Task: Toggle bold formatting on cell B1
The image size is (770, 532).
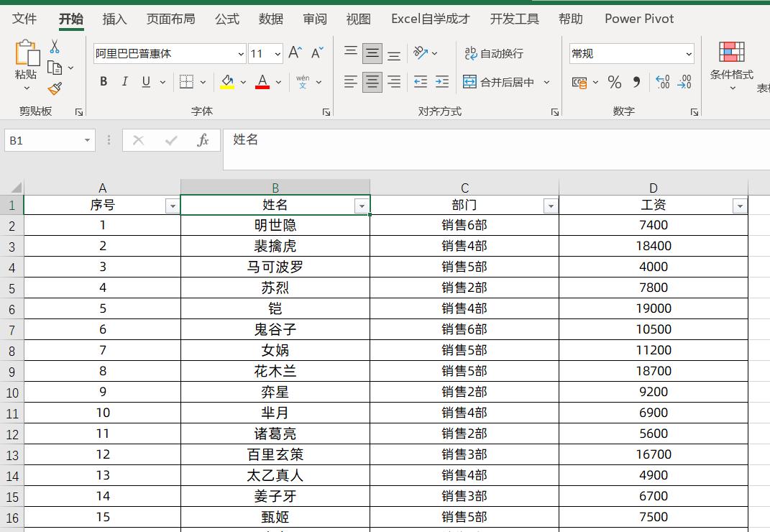Action: [103, 82]
